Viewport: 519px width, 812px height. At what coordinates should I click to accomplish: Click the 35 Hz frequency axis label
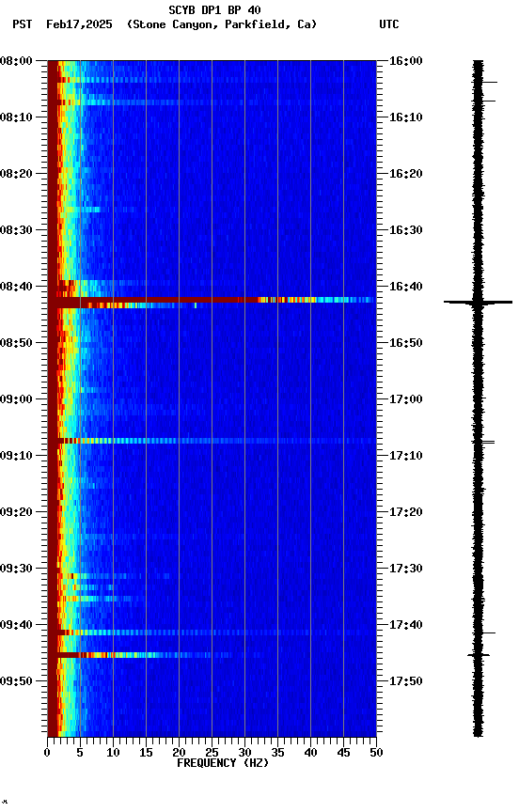(x=277, y=753)
